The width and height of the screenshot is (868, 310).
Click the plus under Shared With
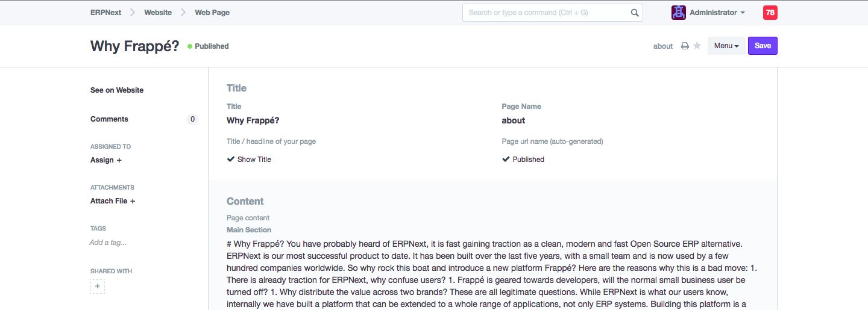pyautogui.click(x=98, y=287)
